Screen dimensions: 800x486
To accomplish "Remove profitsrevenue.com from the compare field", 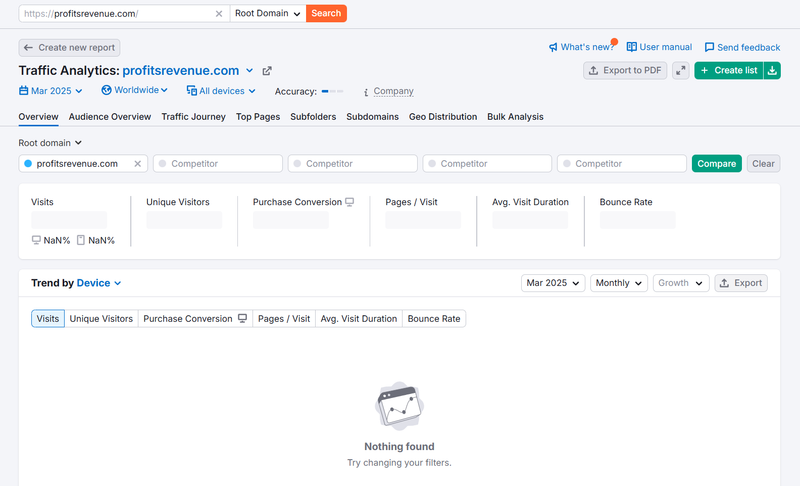I will (x=138, y=164).
